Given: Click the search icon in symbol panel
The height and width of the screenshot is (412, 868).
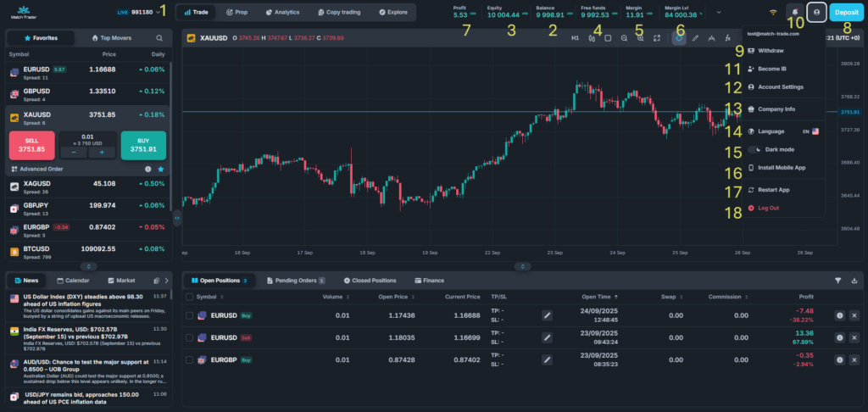Looking at the screenshot, I should pos(159,38).
